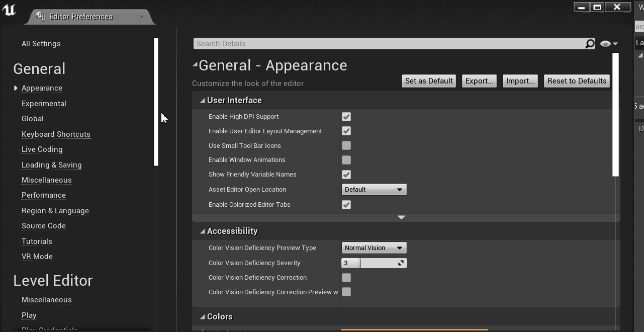The width and height of the screenshot is (644, 332).
Task: Expand advanced settings below User Interface section
Action: pyautogui.click(x=401, y=217)
